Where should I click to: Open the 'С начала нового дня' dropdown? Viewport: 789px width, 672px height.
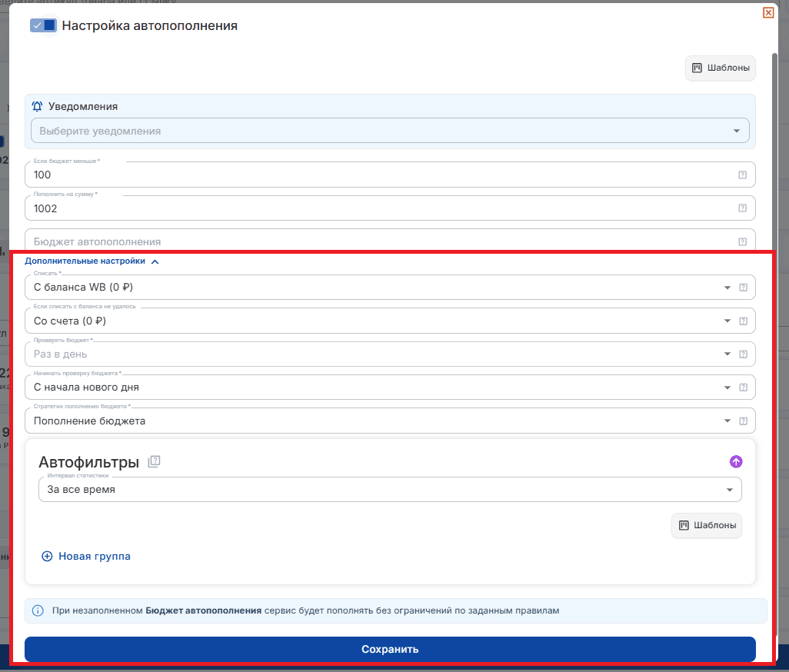[x=390, y=388]
